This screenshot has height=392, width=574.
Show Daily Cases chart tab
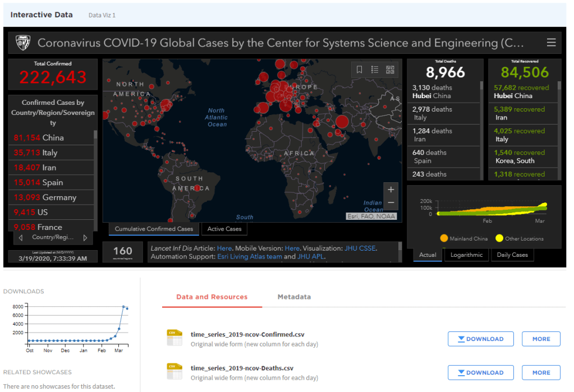(x=512, y=255)
